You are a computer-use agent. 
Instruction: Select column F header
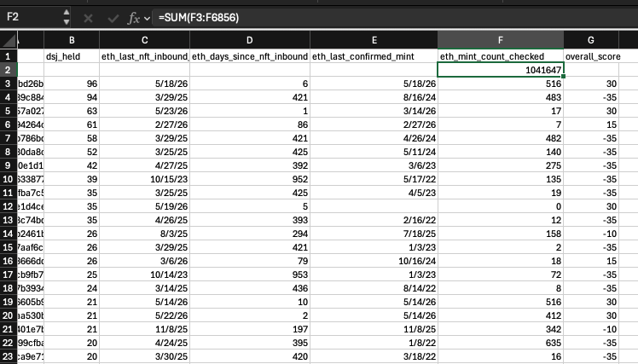pyautogui.click(x=501, y=40)
